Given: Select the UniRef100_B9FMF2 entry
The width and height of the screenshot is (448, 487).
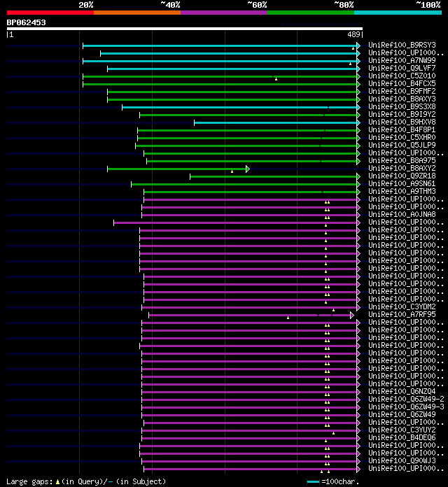Looking at the screenshot, I should pos(402,91).
